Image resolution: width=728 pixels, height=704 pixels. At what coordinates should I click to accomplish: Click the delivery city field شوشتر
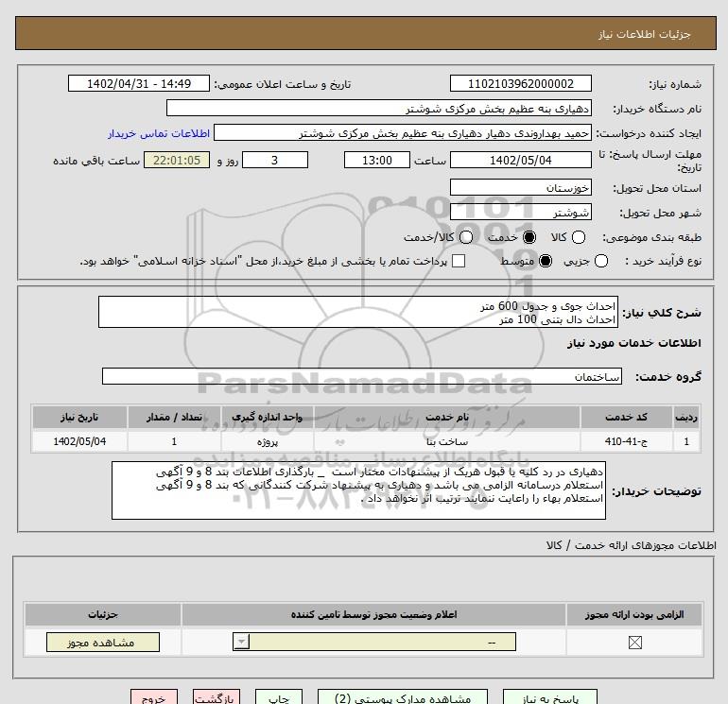click(x=520, y=213)
